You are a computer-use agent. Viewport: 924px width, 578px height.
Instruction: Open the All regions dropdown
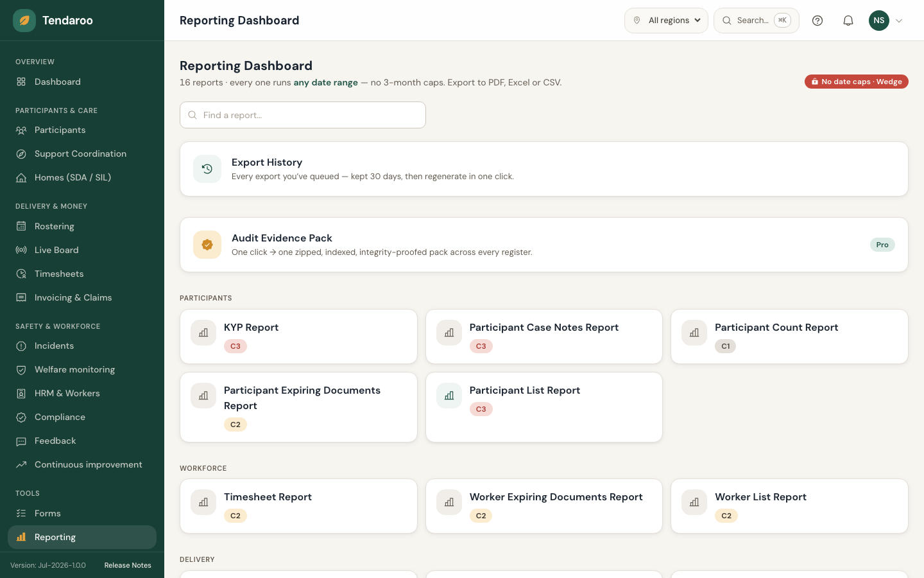pyautogui.click(x=666, y=21)
